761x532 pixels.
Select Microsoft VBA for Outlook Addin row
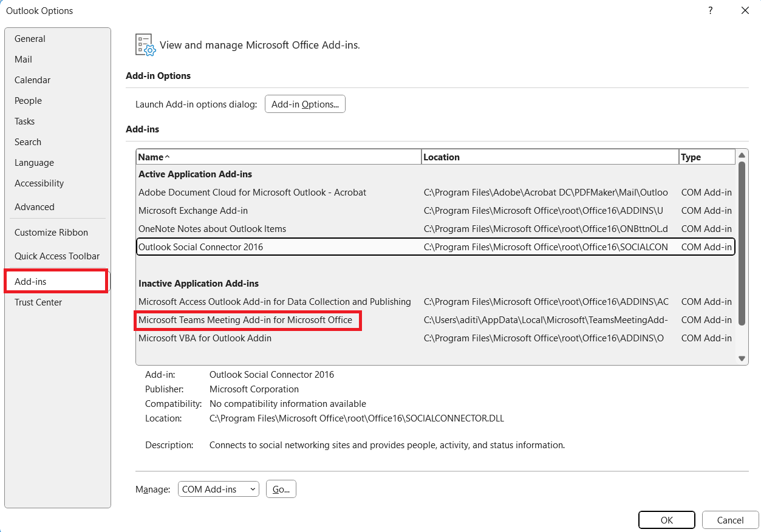coord(435,338)
